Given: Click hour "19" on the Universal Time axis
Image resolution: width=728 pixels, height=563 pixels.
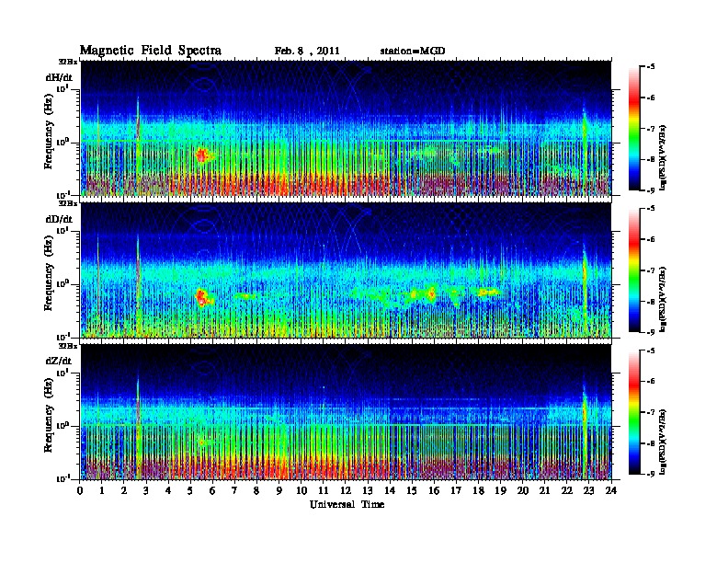Looking at the screenshot, I should pyautogui.click(x=500, y=490).
